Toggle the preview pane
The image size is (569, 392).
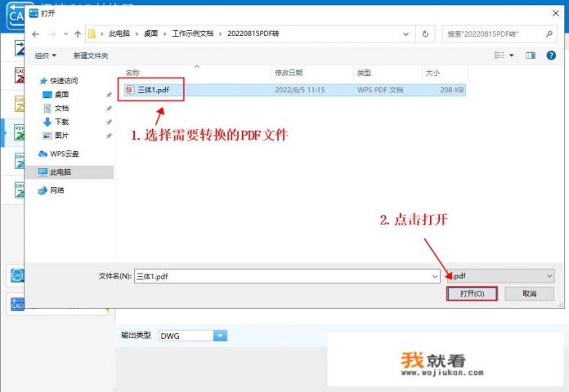pyautogui.click(x=531, y=55)
